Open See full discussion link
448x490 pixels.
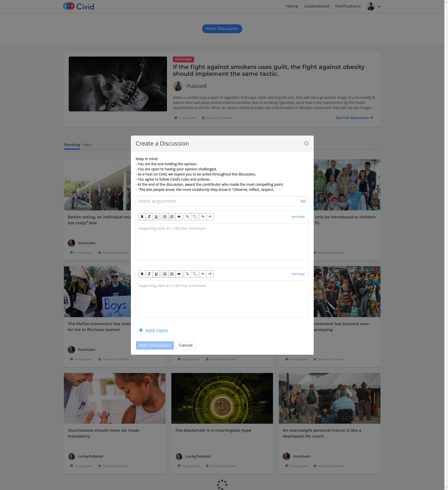[x=354, y=118]
